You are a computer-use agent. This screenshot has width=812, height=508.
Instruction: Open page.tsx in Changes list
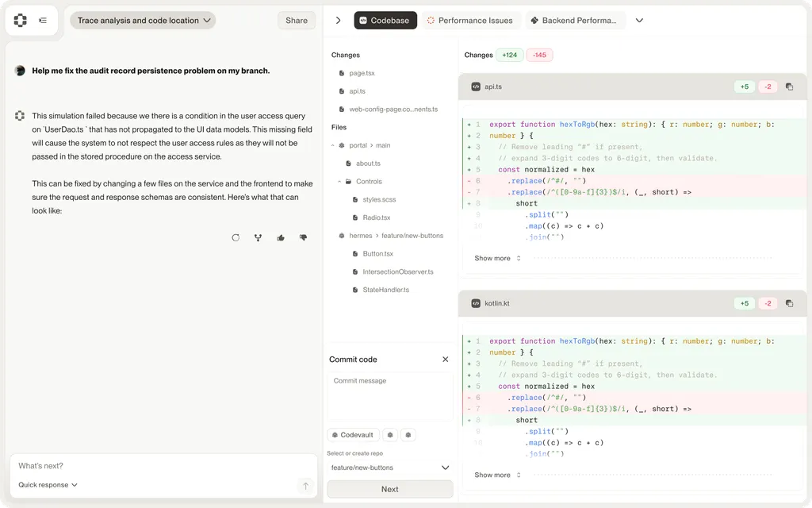(362, 73)
